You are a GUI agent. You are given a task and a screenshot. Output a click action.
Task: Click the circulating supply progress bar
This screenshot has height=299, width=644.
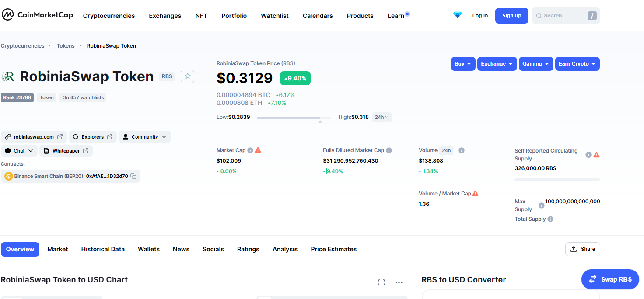(x=557, y=180)
